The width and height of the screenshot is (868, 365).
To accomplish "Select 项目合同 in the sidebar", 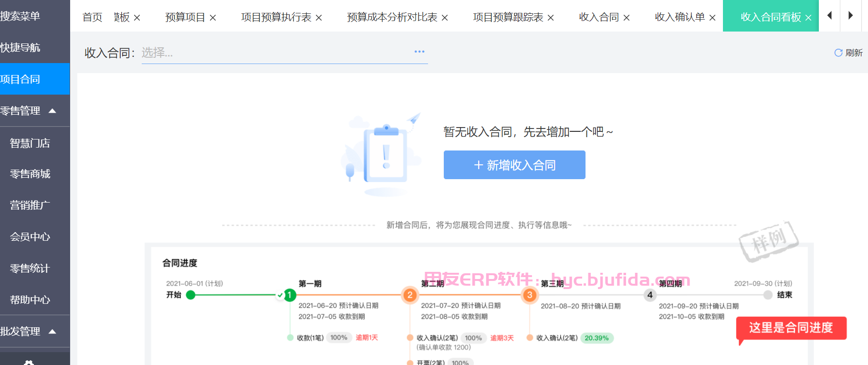I will (35, 79).
